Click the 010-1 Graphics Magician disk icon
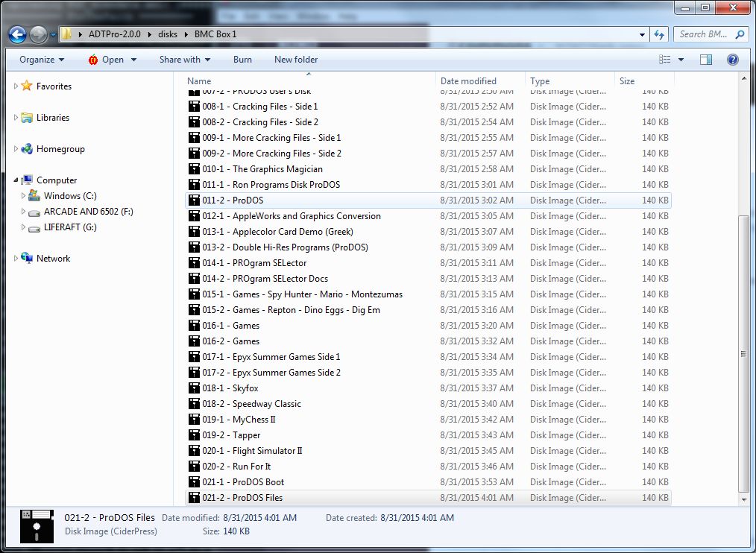 click(x=194, y=169)
